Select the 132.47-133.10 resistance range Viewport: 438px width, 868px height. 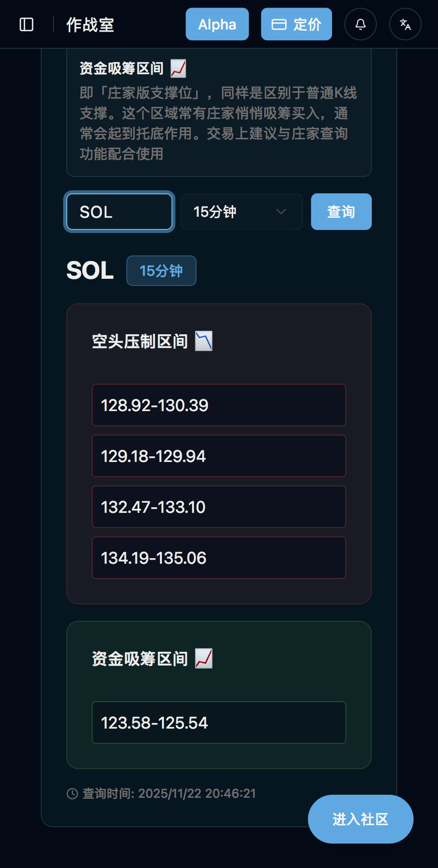(218, 507)
